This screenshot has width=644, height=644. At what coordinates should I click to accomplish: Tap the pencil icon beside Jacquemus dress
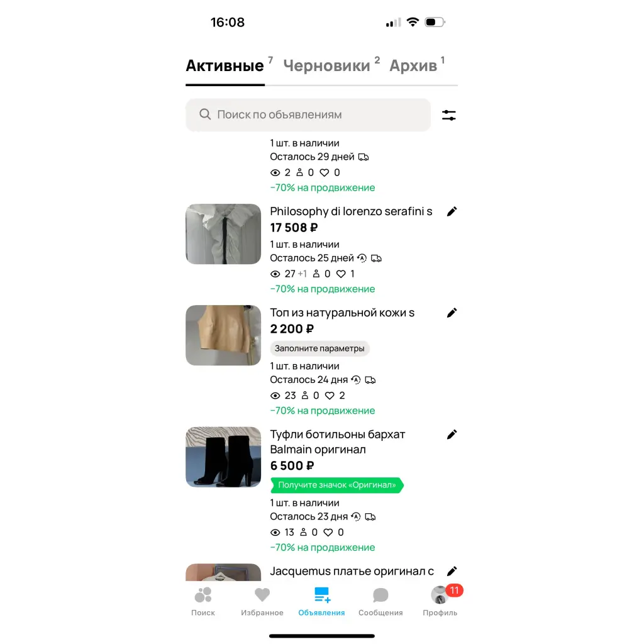(x=452, y=571)
